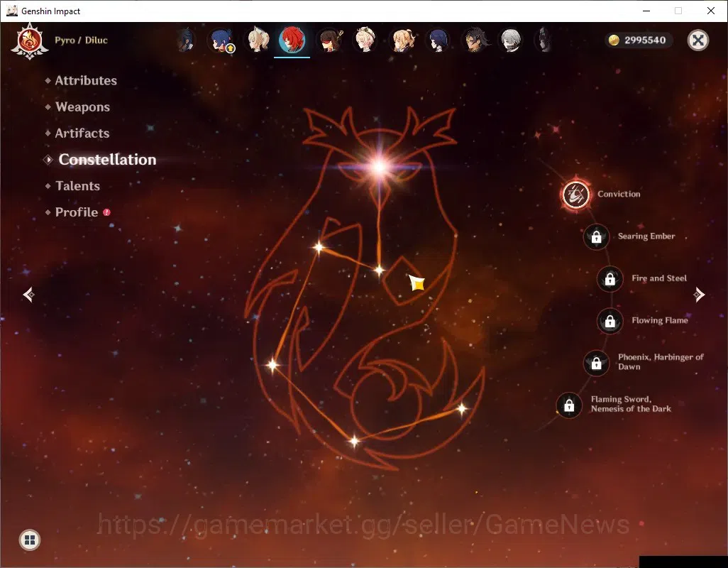This screenshot has height=568, width=728.
Task: Click the locked Fire and Steel node icon
Action: coord(610,278)
